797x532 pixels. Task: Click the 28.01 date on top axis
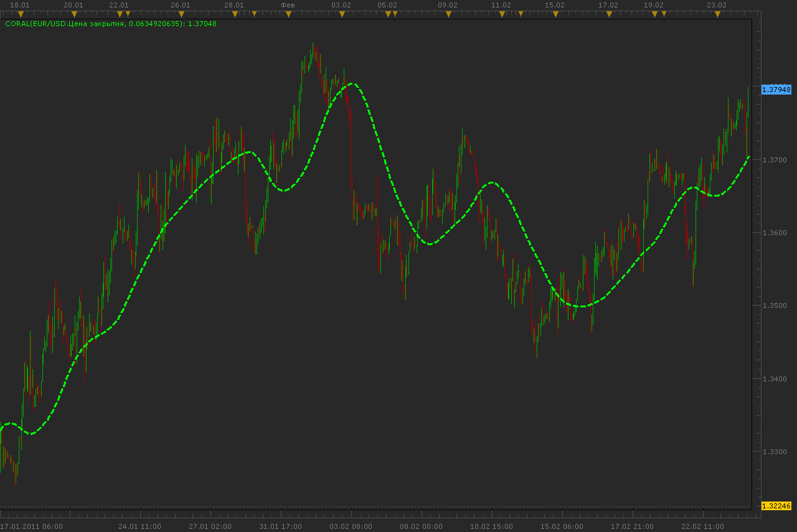pyautogui.click(x=234, y=5)
